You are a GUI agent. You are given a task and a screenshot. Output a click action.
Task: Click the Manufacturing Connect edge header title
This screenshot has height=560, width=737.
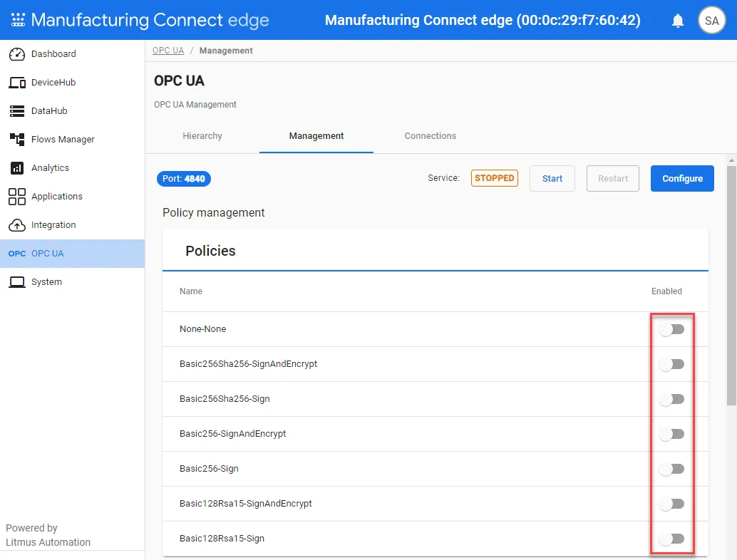483,20
